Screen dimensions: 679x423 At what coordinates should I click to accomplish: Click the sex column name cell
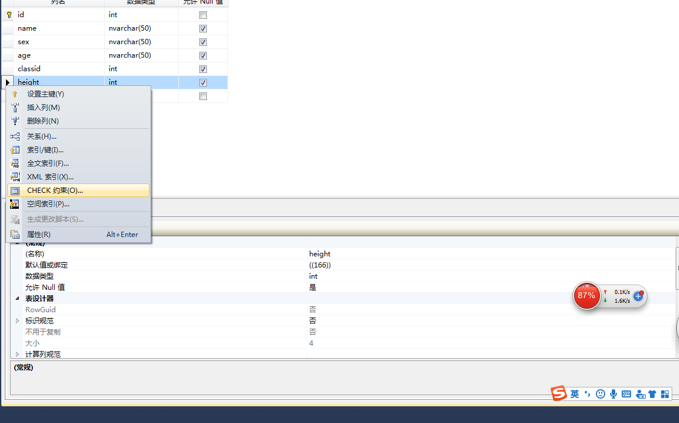click(59, 42)
